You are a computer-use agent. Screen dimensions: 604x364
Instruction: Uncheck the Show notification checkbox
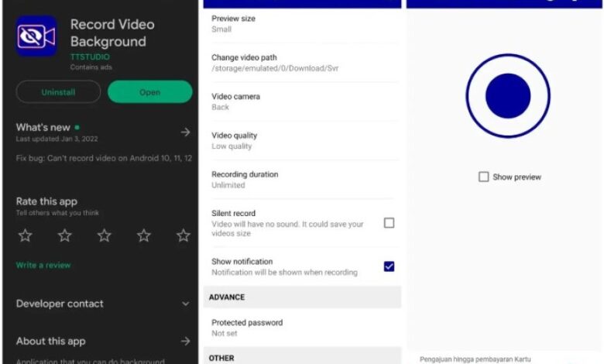(389, 266)
